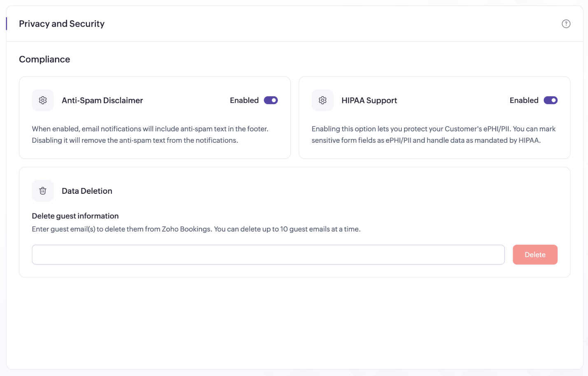Click the Compliance section title

(44, 59)
